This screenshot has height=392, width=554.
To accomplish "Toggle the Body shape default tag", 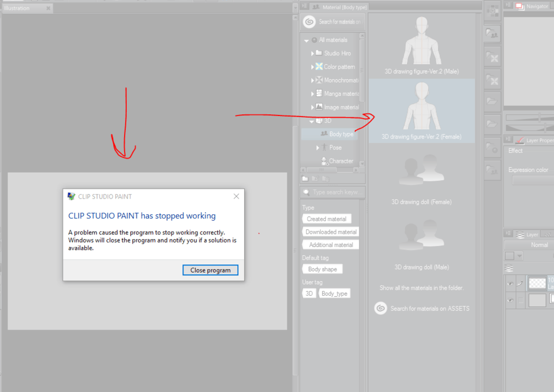I will pyautogui.click(x=322, y=269).
